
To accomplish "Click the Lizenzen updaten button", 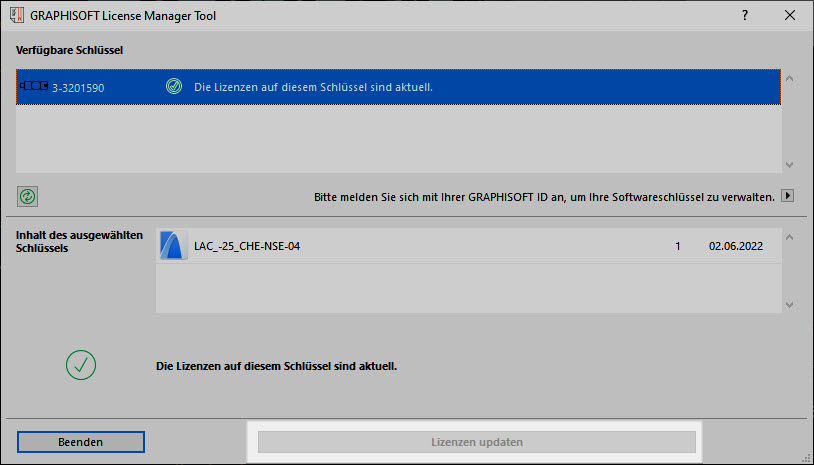I will point(477,442).
